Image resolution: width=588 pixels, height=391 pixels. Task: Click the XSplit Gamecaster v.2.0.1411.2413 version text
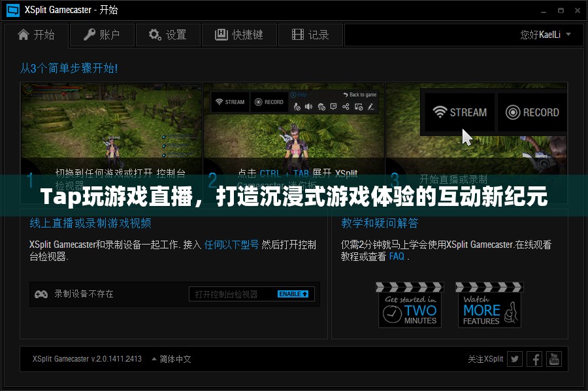87,359
